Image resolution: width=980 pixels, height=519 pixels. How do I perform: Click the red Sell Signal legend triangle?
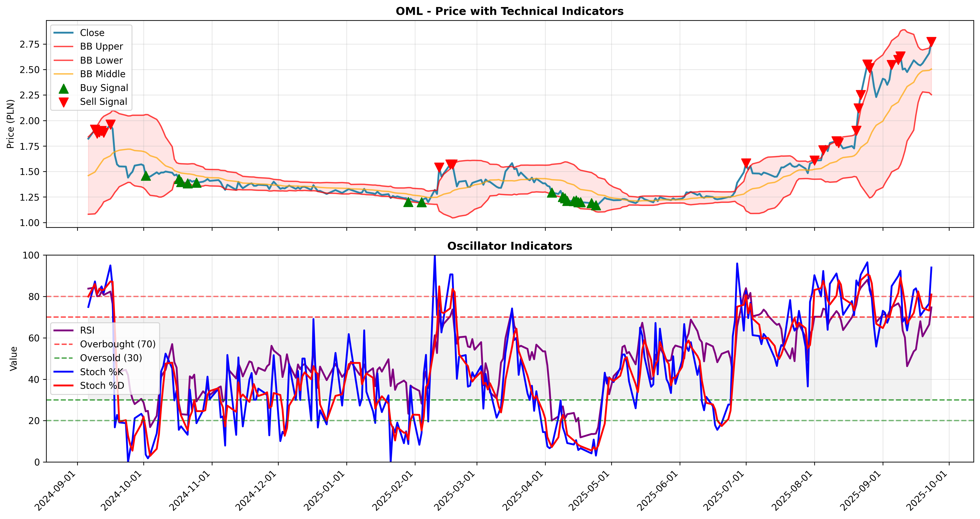tap(64, 102)
